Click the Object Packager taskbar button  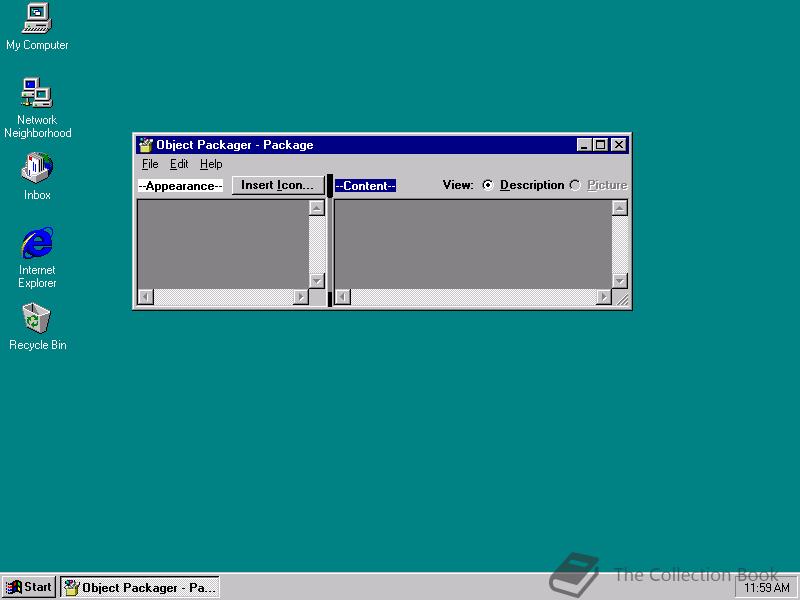pyautogui.click(x=140, y=587)
